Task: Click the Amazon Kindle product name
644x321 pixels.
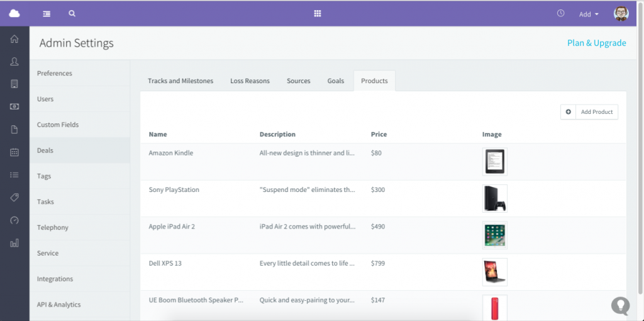Action: coord(171,153)
